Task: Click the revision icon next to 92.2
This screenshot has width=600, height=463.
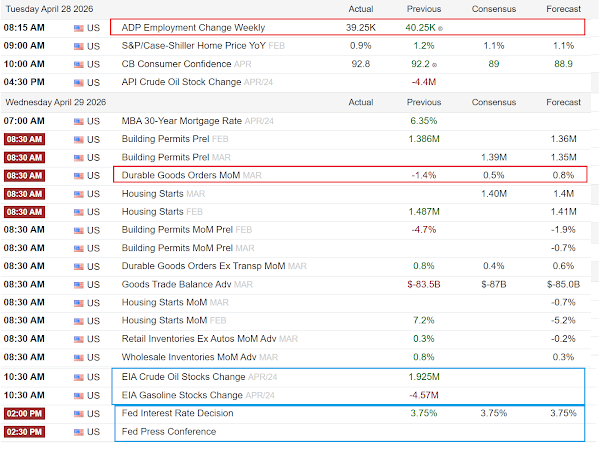Action: (x=434, y=65)
